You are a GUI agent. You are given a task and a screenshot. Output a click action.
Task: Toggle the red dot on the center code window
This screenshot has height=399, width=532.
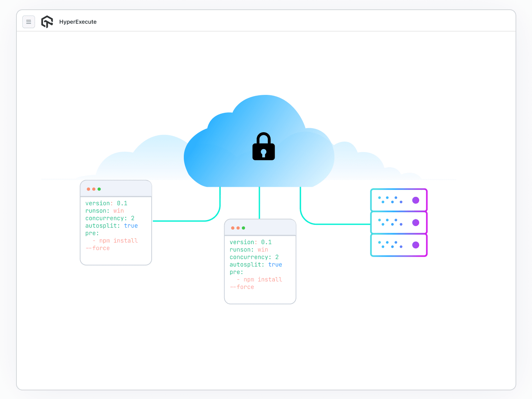(232, 228)
